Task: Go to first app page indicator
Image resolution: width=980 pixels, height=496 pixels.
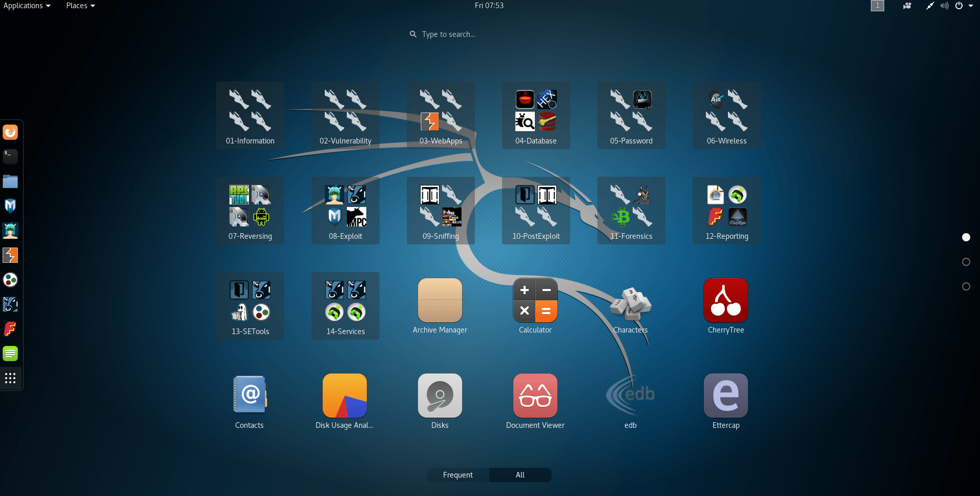Action: [x=966, y=237]
